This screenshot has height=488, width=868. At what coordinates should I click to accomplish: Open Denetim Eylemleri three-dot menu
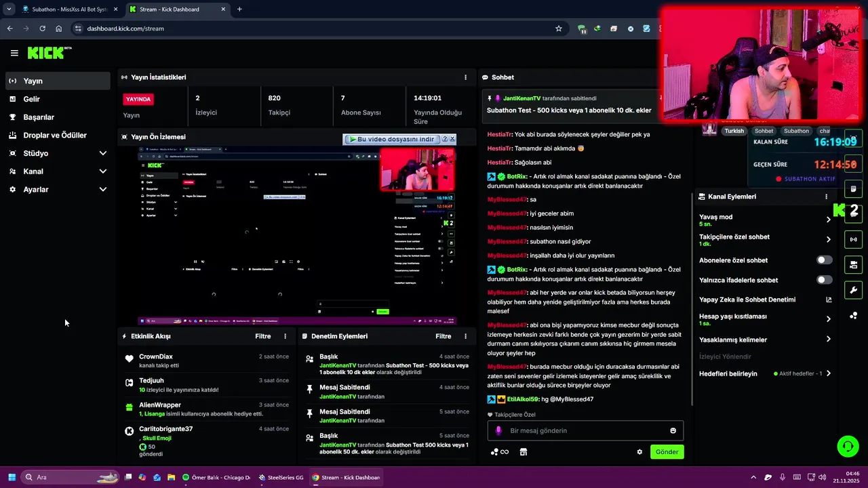(x=465, y=336)
